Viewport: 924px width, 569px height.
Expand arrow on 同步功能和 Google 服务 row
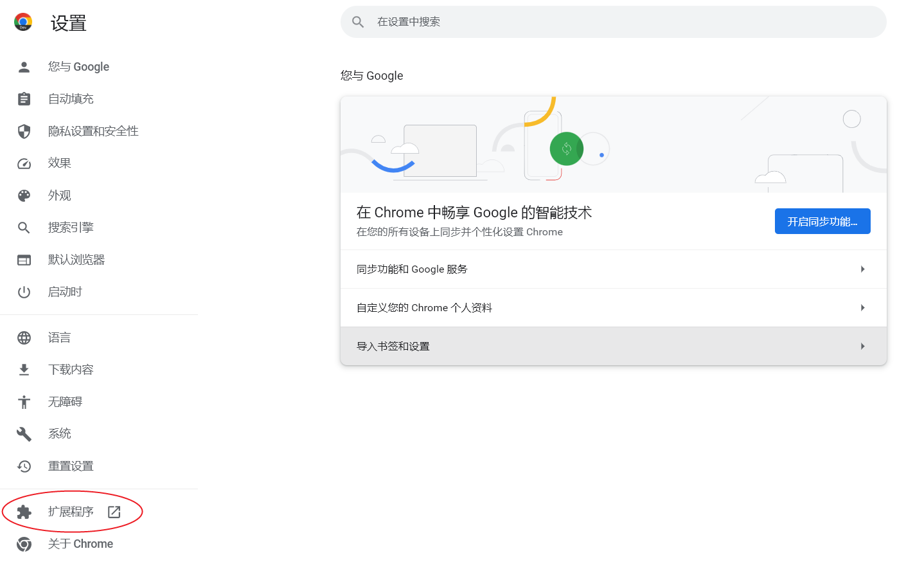point(863,269)
